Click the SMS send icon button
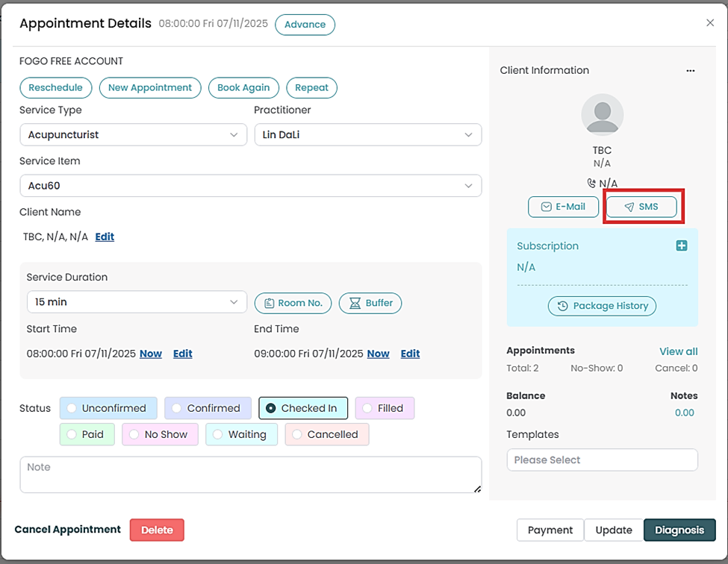728x564 pixels. point(641,207)
